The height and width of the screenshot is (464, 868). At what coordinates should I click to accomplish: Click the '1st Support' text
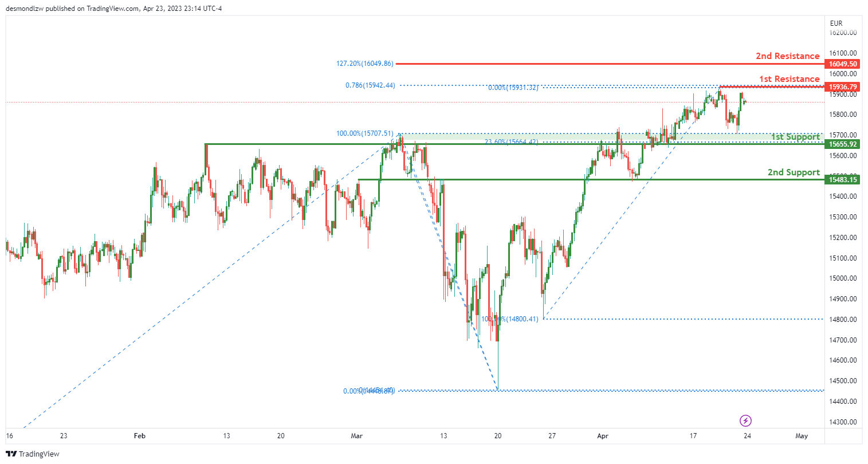795,137
